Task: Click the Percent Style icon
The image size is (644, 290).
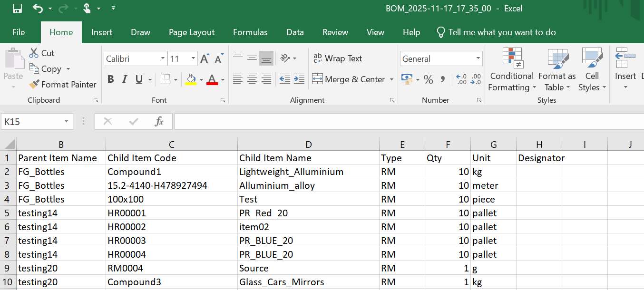Action: [x=428, y=79]
